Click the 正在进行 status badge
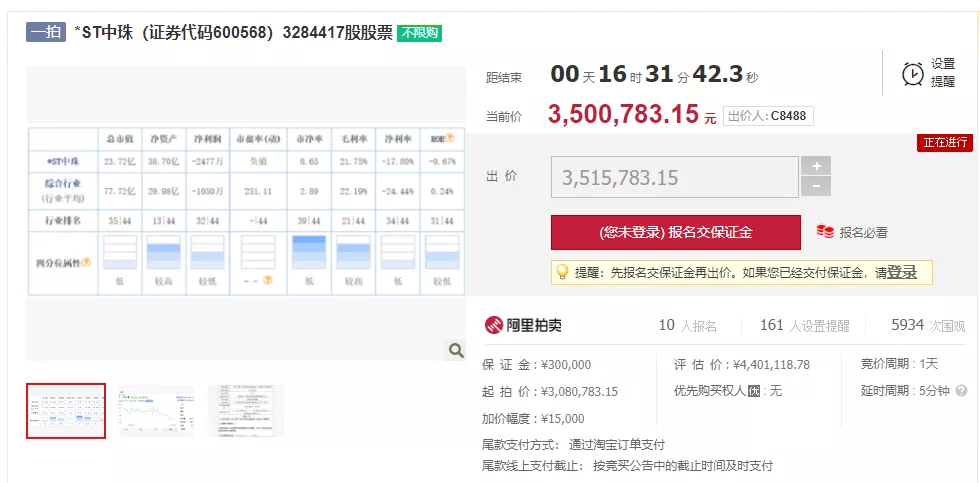Screen dimensions: 980x483 [x=945, y=142]
